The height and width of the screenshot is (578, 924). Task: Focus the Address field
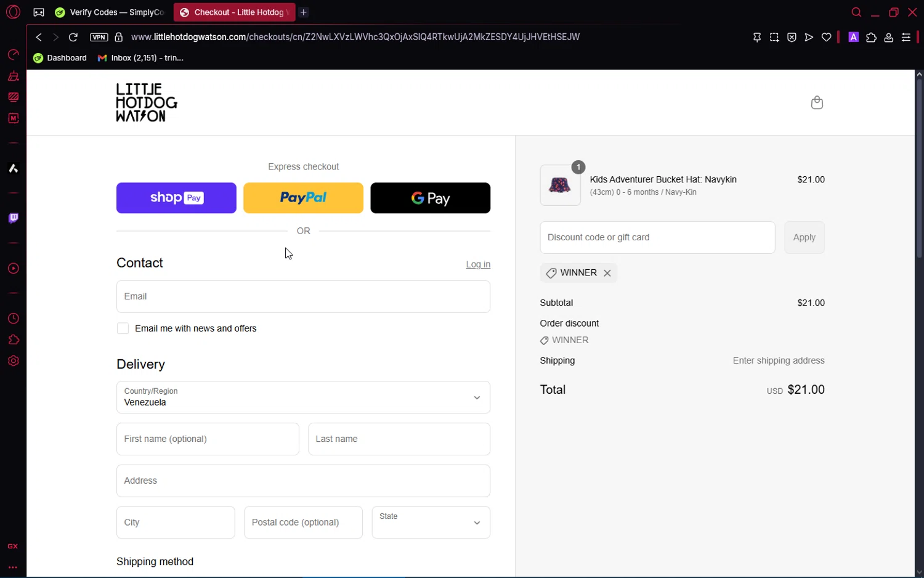(x=303, y=481)
